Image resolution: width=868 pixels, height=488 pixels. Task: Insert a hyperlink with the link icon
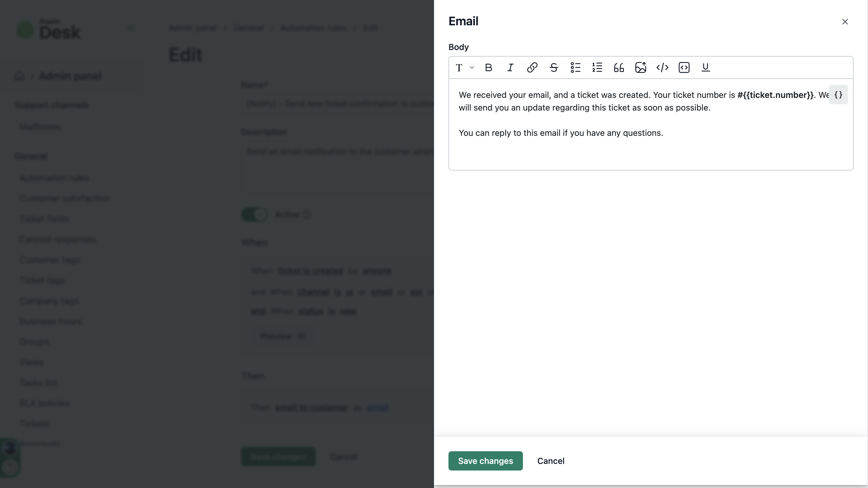532,68
